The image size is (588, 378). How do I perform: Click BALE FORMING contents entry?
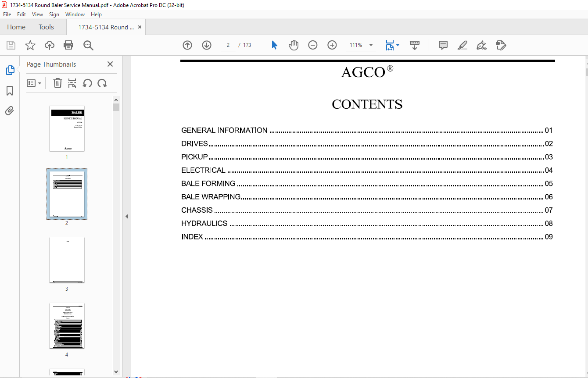click(367, 183)
